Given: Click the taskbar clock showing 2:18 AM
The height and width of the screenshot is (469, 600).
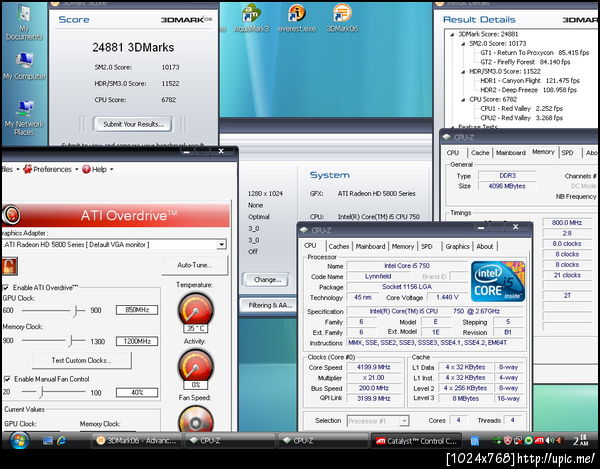Looking at the screenshot, I should click(x=580, y=441).
